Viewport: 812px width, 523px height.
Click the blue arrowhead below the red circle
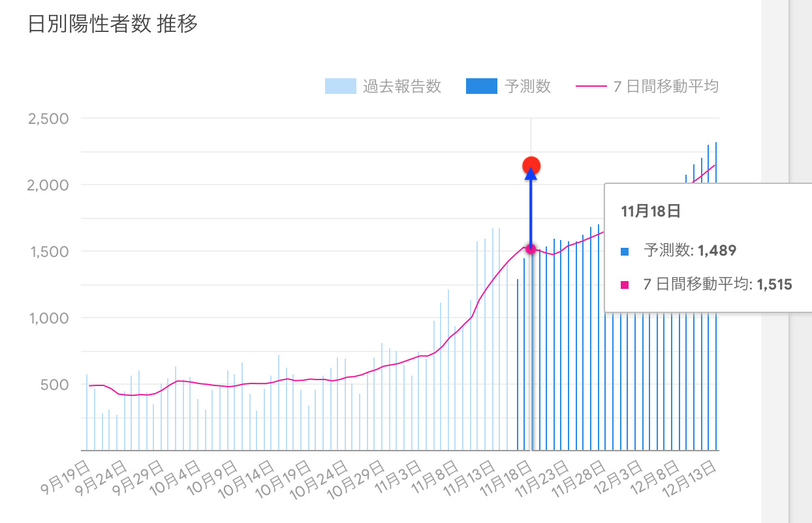point(531,173)
